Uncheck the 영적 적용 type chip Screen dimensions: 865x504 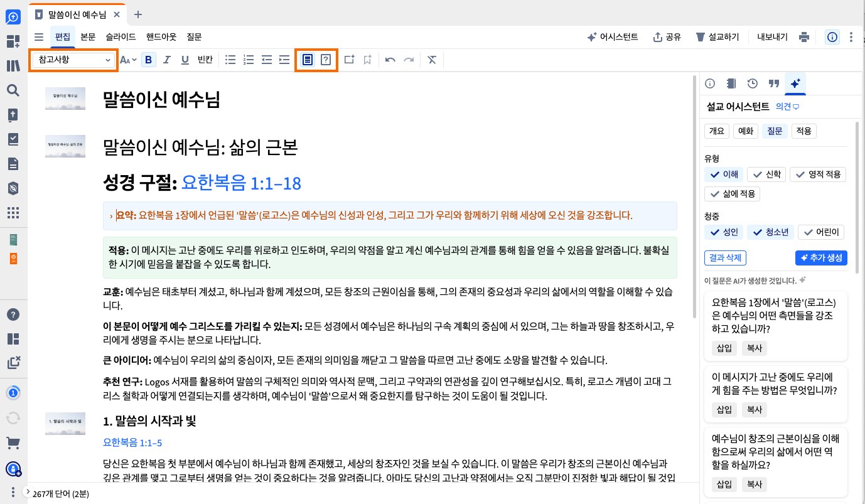[x=818, y=174]
